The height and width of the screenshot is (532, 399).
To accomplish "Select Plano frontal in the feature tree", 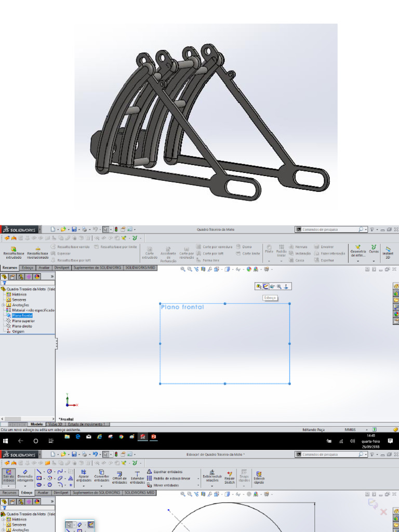I will 22,315.
